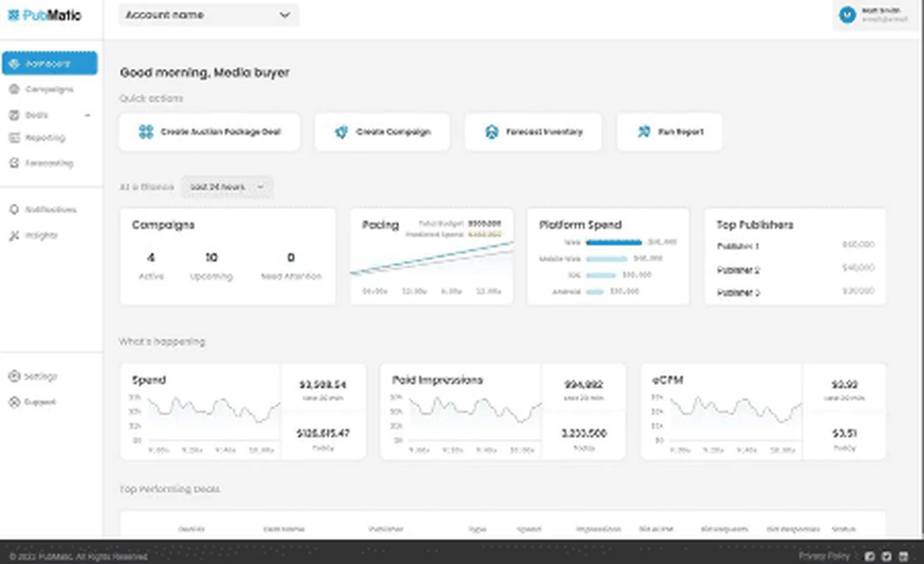Click the Settings gear icon
924x564 pixels.
click(x=14, y=376)
